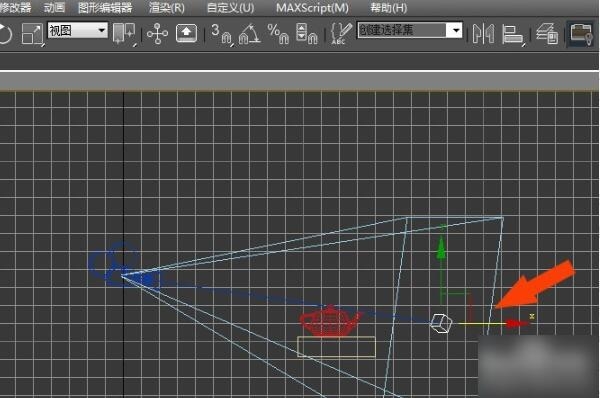Open the Layer Manager icon
600x398 pixels.
547,34
